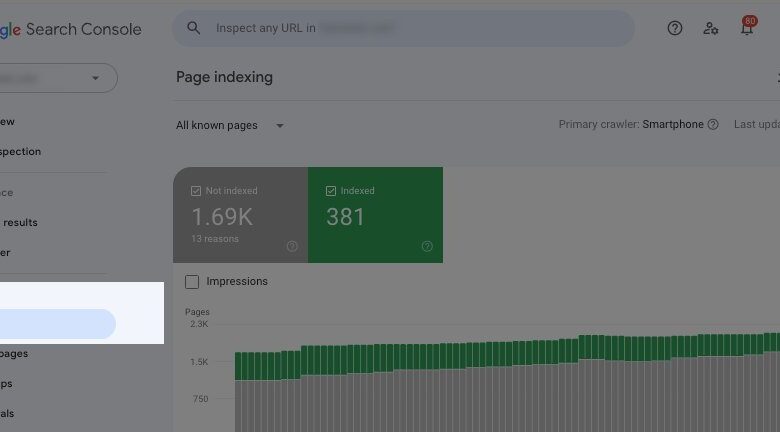
Task: Click help icon next to Smartphone crawler
Action: [713, 124]
